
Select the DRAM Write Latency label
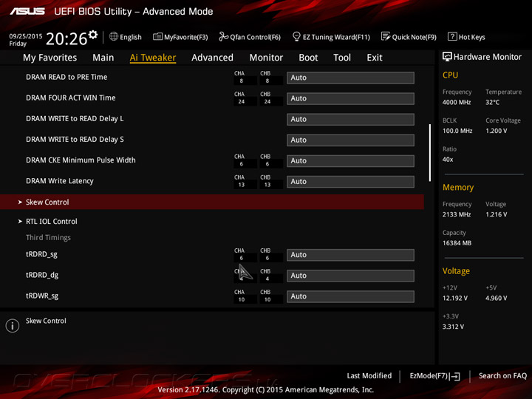(60, 181)
